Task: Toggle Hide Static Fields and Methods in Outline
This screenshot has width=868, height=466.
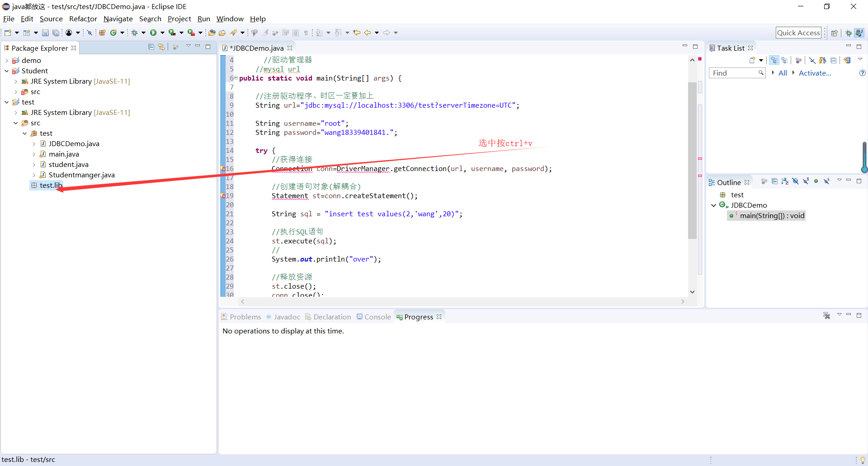Action: click(x=806, y=181)
